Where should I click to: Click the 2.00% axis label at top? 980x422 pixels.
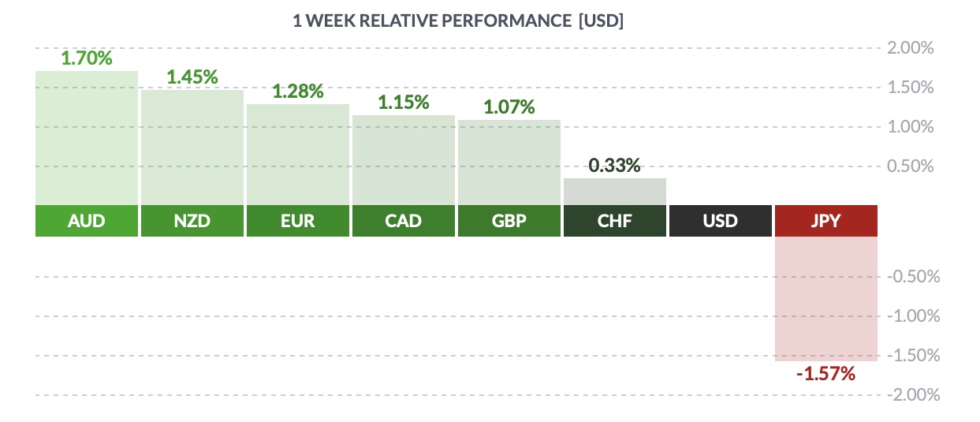tap(911, 48)
